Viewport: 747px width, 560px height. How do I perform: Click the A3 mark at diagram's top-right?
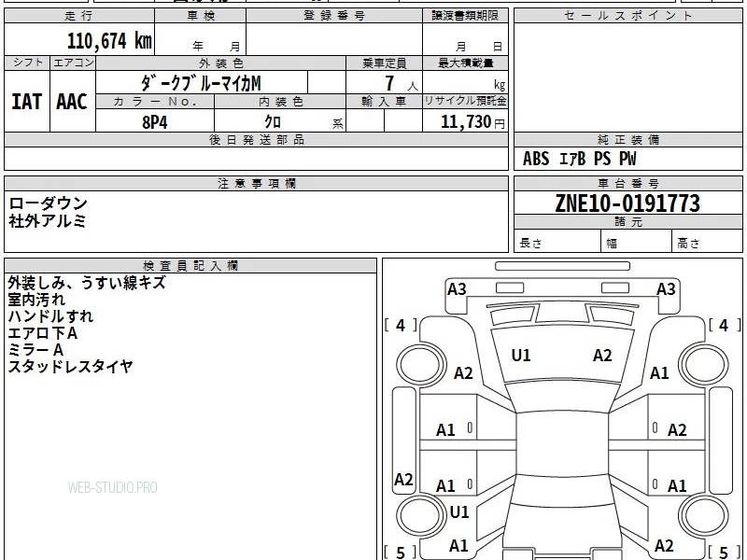[x=666, y=289]
